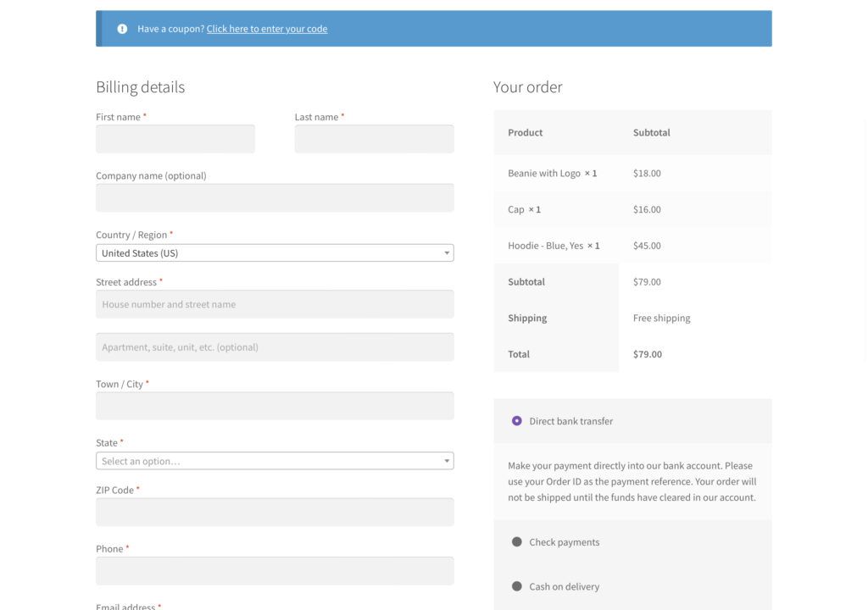Focus the Town / City field

(x=275, y=406)
